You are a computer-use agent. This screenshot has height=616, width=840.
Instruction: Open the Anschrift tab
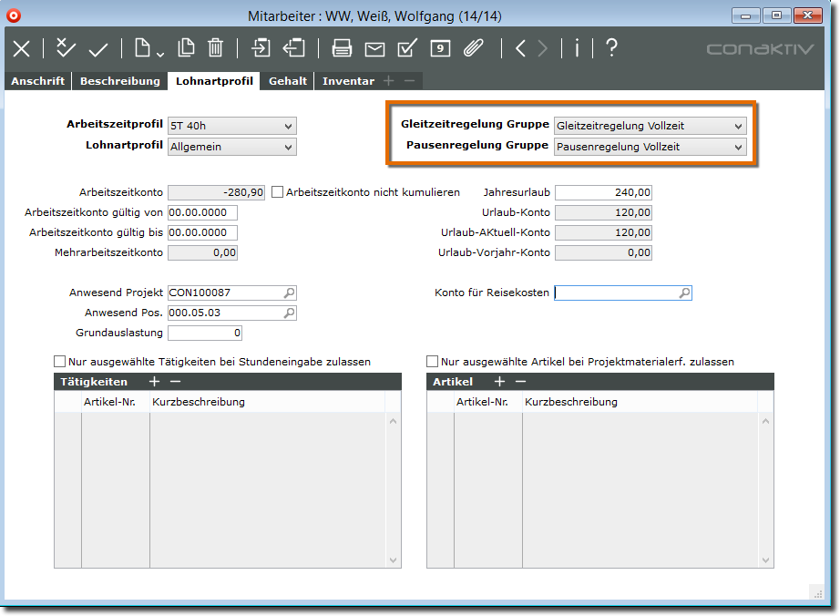(37, 81)
